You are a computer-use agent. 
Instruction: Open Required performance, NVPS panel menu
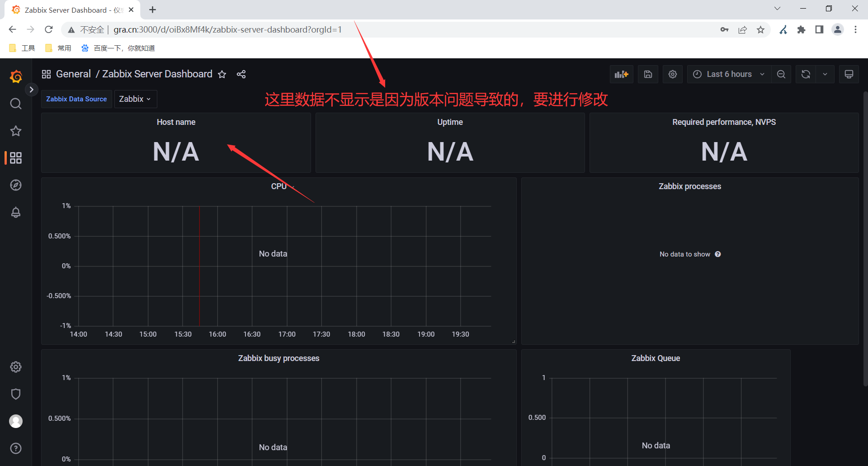point(724,122)
